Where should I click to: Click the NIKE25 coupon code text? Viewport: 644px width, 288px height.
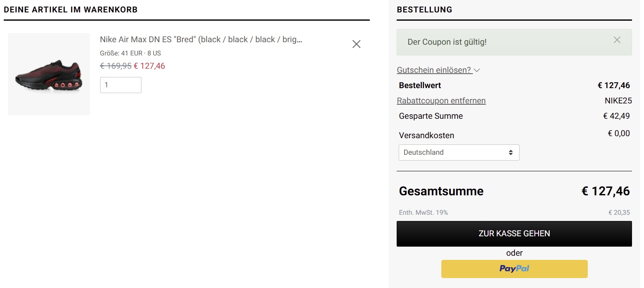[618, 101]
